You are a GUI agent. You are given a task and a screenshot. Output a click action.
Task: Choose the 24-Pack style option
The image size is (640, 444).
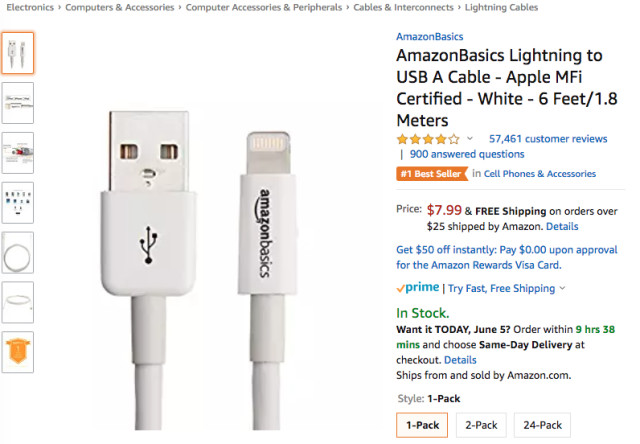(541, 425)
